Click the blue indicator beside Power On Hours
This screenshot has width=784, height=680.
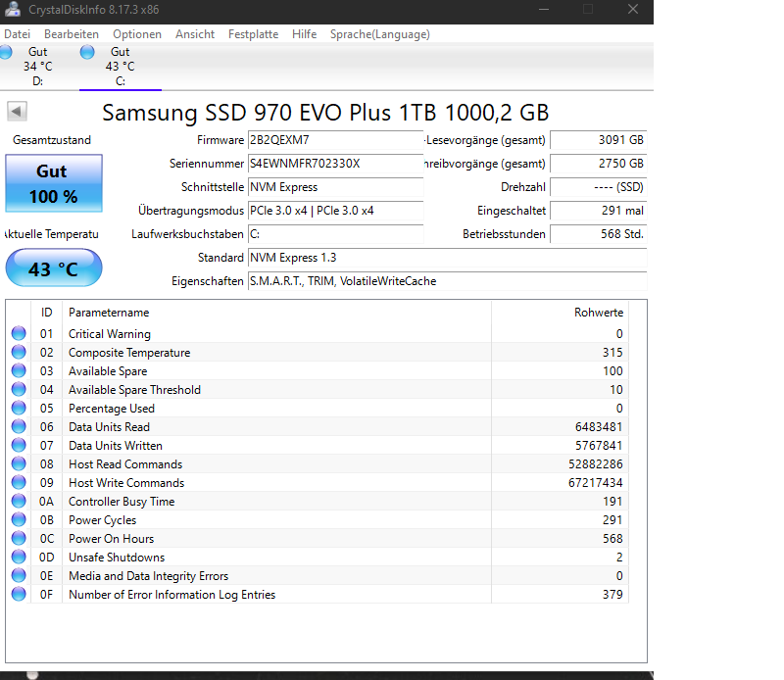coord(18,538)
